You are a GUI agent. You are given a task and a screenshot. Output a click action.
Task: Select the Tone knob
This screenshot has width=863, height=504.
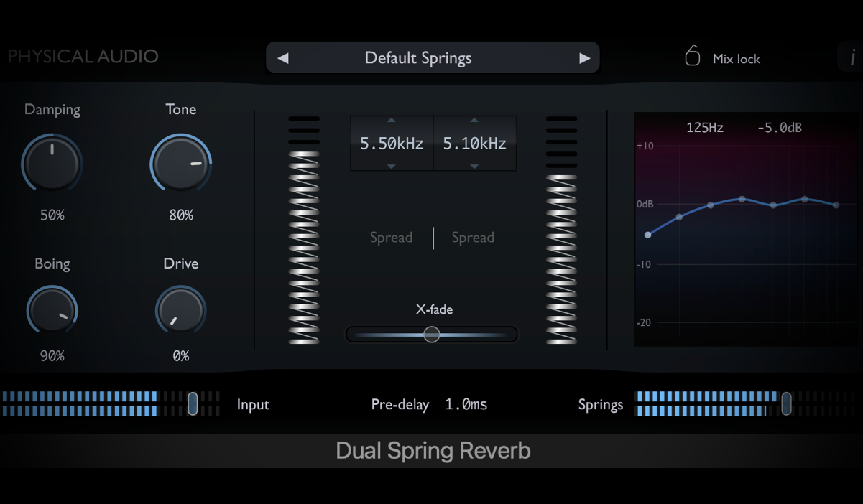pyautogui.click(x=180, y=163)
